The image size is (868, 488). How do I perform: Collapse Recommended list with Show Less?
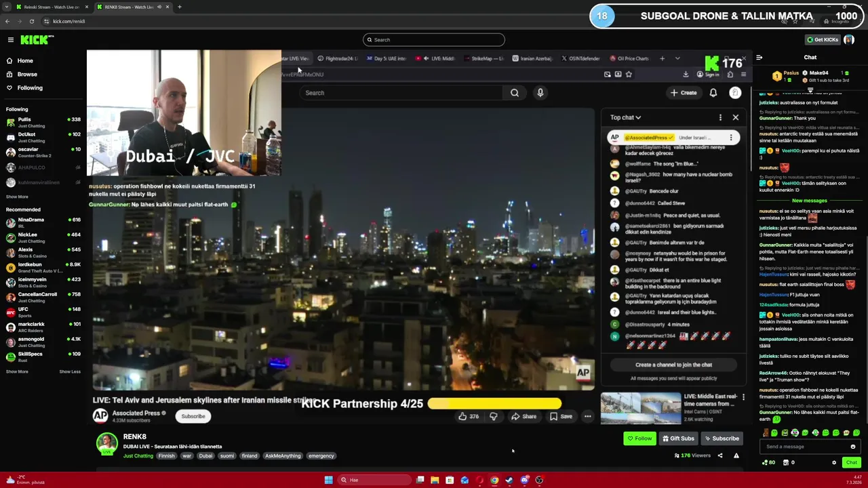(70, 371)
